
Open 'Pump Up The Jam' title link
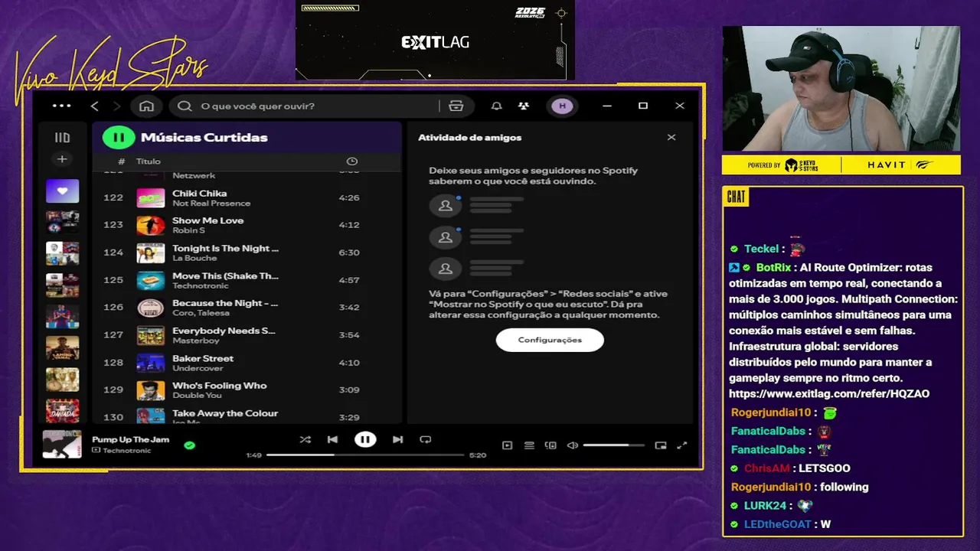(130, 439)
